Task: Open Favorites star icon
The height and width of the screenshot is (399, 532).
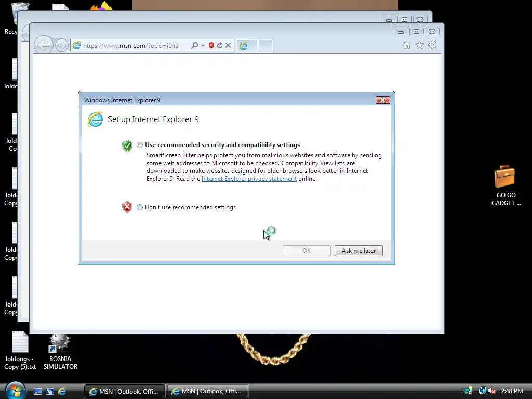Action: coord(419,45)
